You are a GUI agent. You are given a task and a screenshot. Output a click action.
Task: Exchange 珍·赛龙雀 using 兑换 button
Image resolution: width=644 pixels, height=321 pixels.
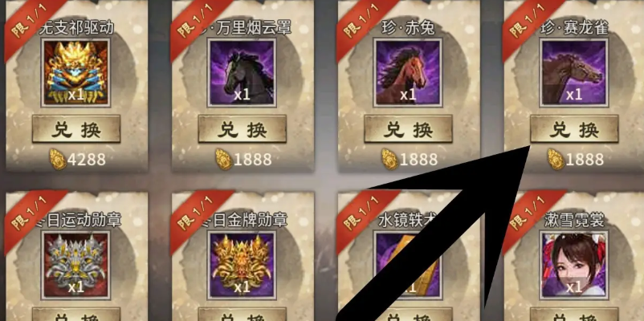point(574,129)
